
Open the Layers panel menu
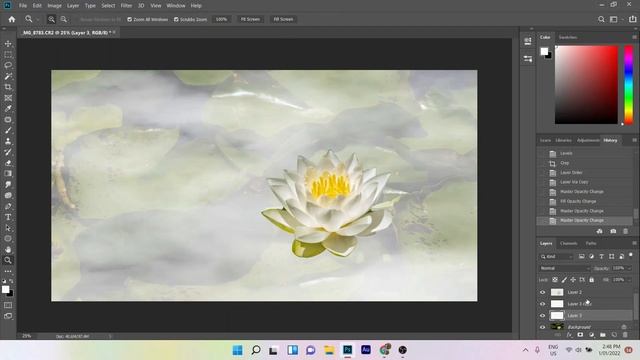pyautogui.click(x=634, y=243)
